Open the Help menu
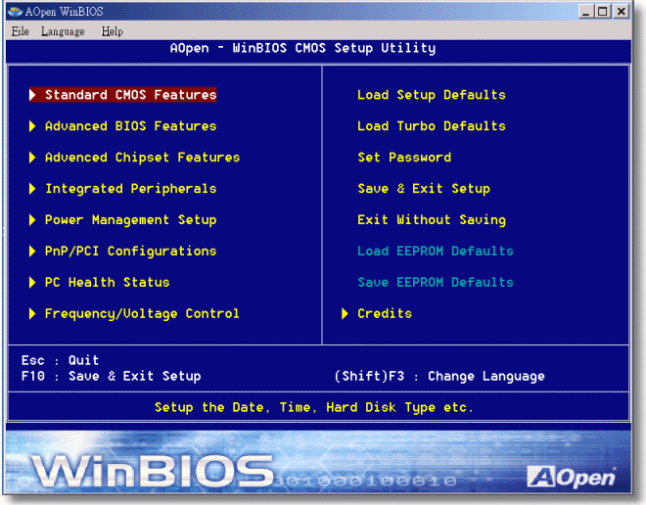This screenshot has width=646, height=505. (x=112, y=31)
